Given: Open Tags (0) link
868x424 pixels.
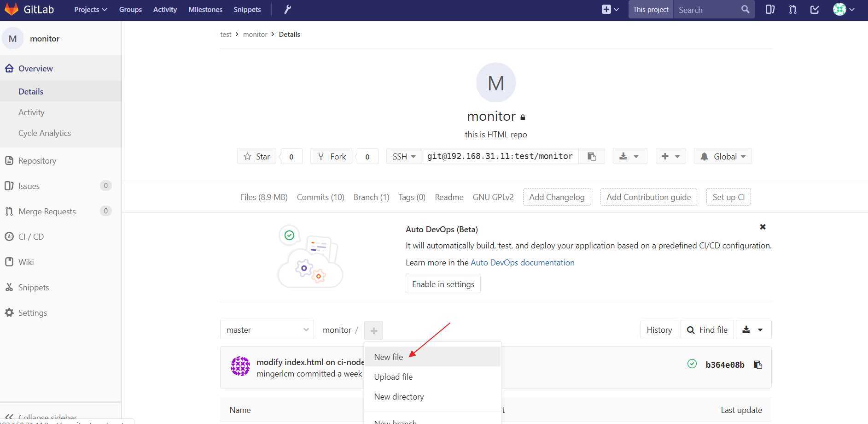Looking at the screenshot, I should pyautogui.click(x=412, y=197).
